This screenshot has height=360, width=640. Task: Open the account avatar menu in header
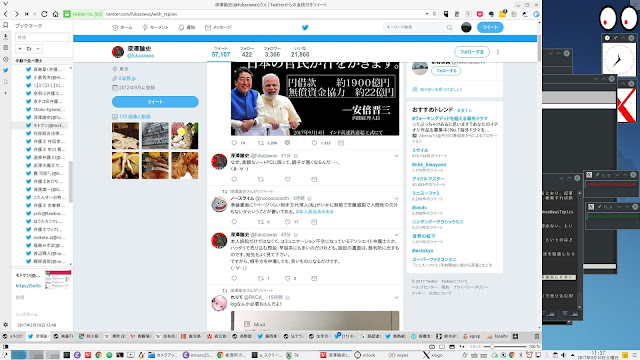(466, 27)
